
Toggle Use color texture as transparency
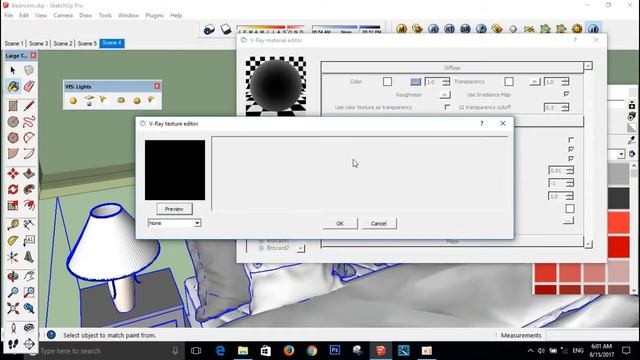pyautogui.click(x=447, y=107)
